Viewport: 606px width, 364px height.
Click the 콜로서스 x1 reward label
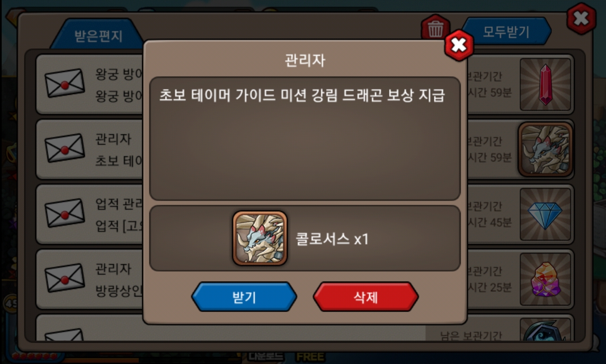(332, 239)
